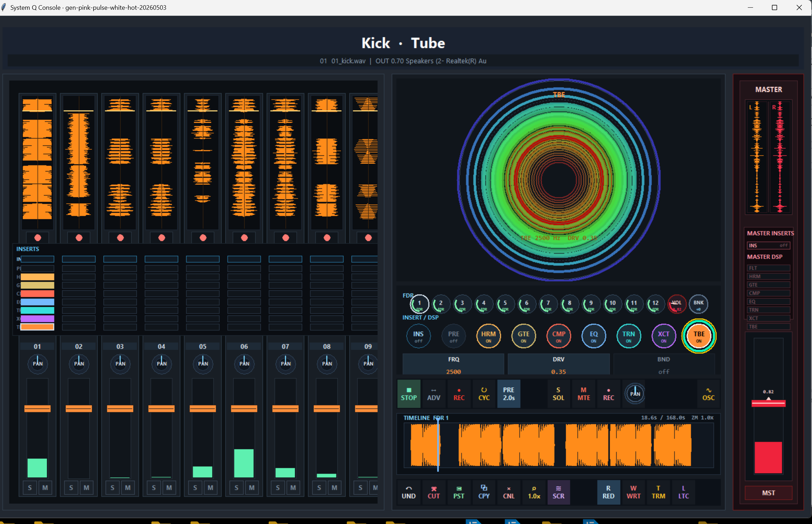Click the UND undo button
The width and height of the screenshot is (812, 524).
click(408, 492)
